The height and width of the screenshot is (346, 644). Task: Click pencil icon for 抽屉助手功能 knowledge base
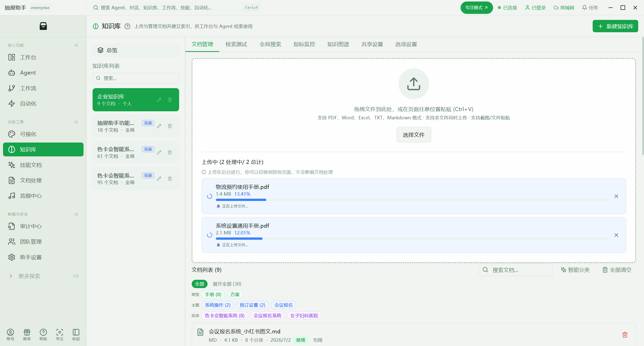point(159,126)
